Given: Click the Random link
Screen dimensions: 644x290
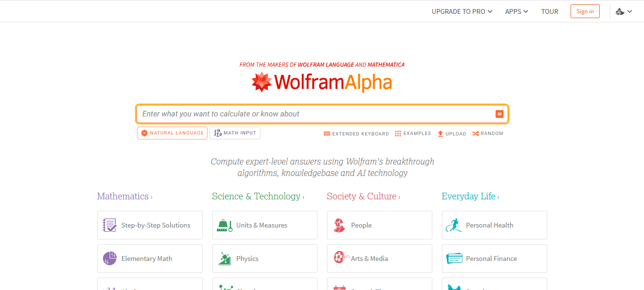Looking at the screenshot, I should point(488,134).
